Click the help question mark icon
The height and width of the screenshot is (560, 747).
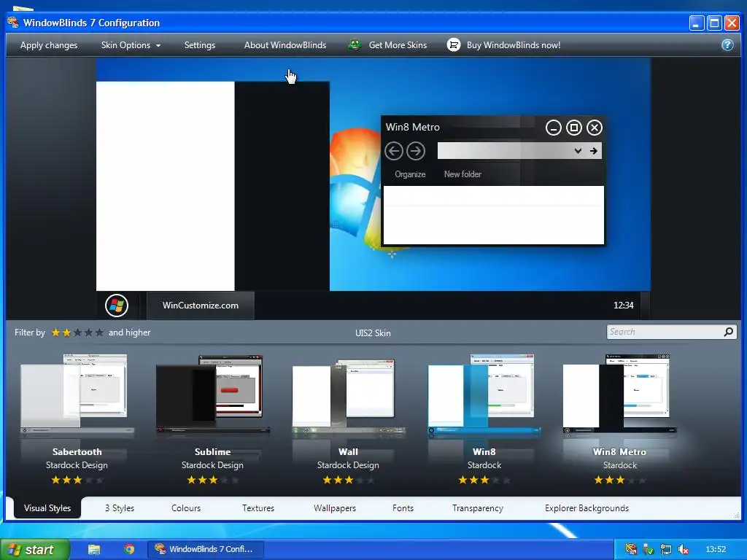pyautogui.click(x=727, y=44)
